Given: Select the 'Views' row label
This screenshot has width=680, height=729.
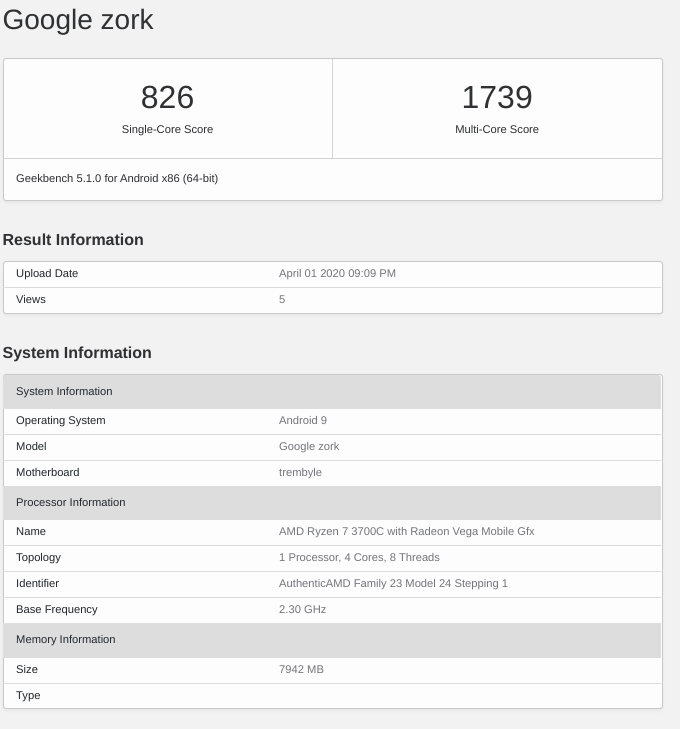Looking at the screenshot, I should 31,299.
